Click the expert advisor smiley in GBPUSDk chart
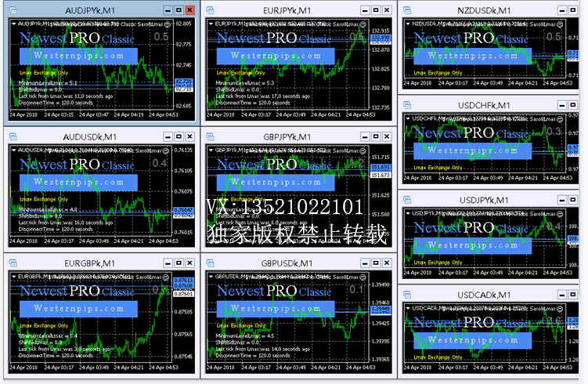 tap(363, 277)
